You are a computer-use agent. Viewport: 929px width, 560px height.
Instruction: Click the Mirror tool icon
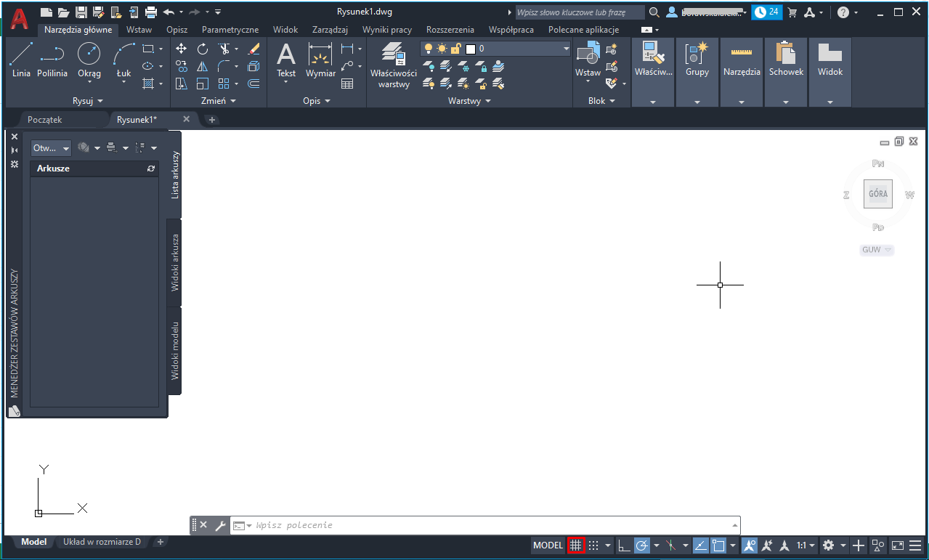pos(203,66)
